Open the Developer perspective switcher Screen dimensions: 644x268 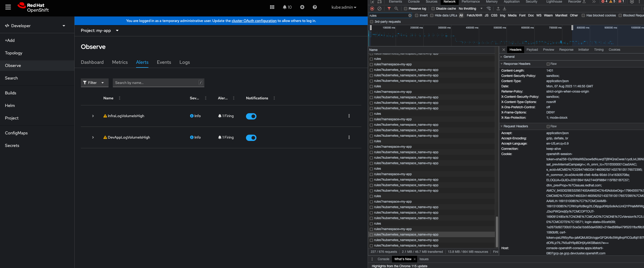coord(35,26)
